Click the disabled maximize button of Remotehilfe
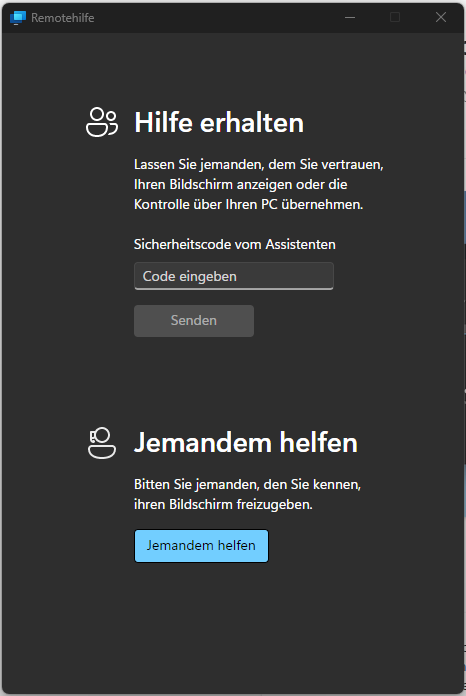Viewport: 466px width, 696px height. point(395,18)
